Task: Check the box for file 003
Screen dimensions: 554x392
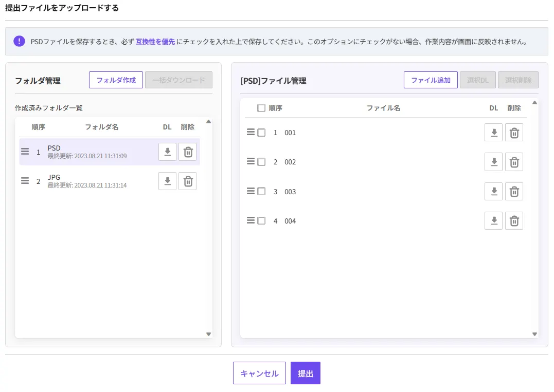Action: pos(261,192)
